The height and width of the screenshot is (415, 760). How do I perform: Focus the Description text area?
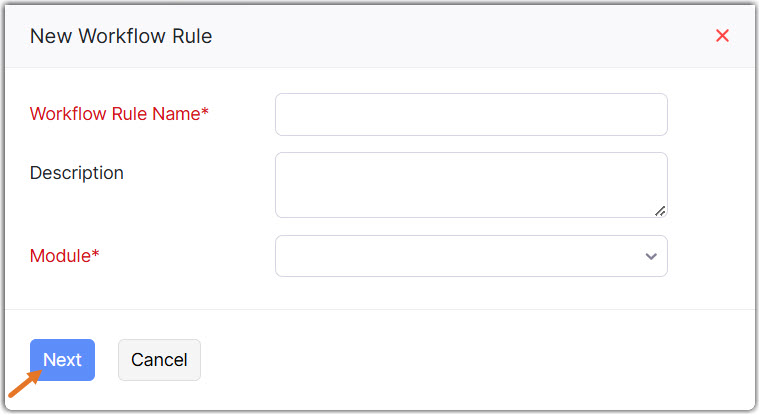pos(471,184)
